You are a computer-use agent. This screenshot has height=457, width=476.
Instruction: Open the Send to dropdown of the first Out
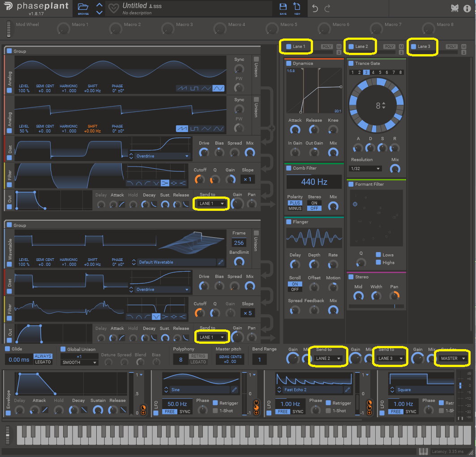(211, 204)
